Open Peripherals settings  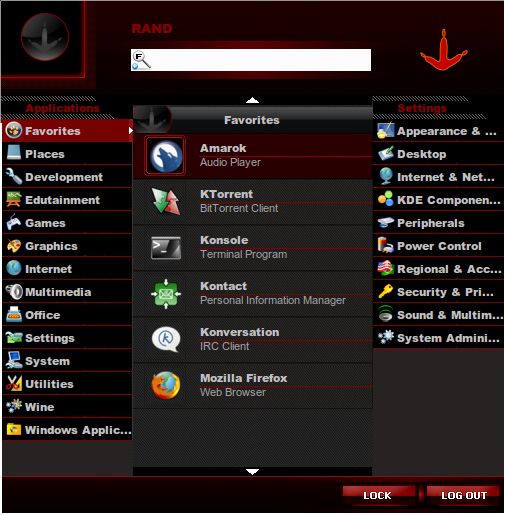[x=438, y=223]
